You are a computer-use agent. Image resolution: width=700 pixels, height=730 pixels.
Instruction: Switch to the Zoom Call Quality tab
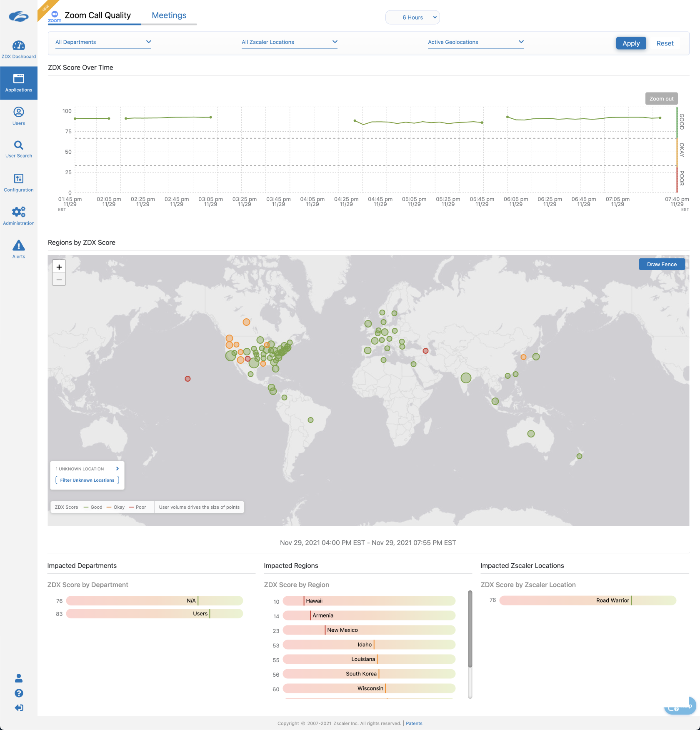click(97, 15)
